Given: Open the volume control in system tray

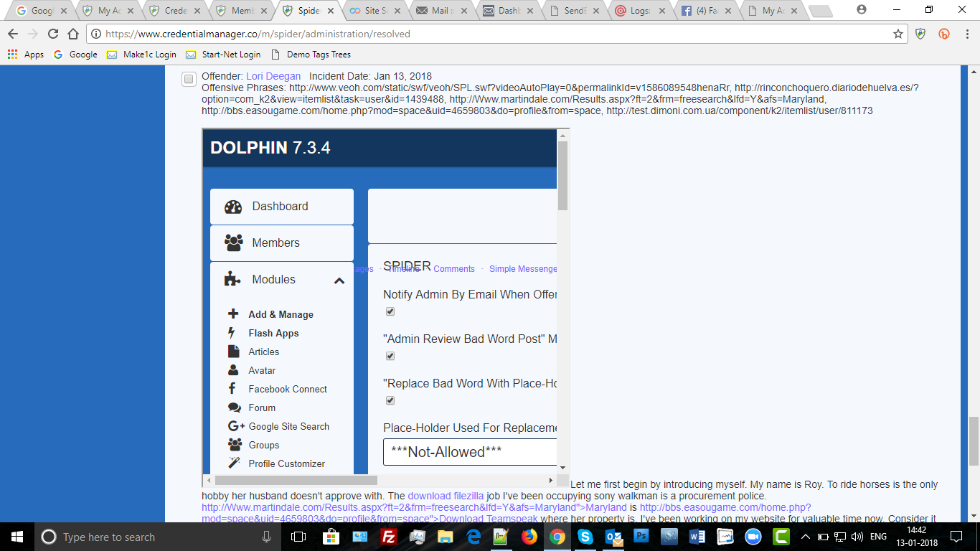Looking at the screenshot, I should point(856,537).
